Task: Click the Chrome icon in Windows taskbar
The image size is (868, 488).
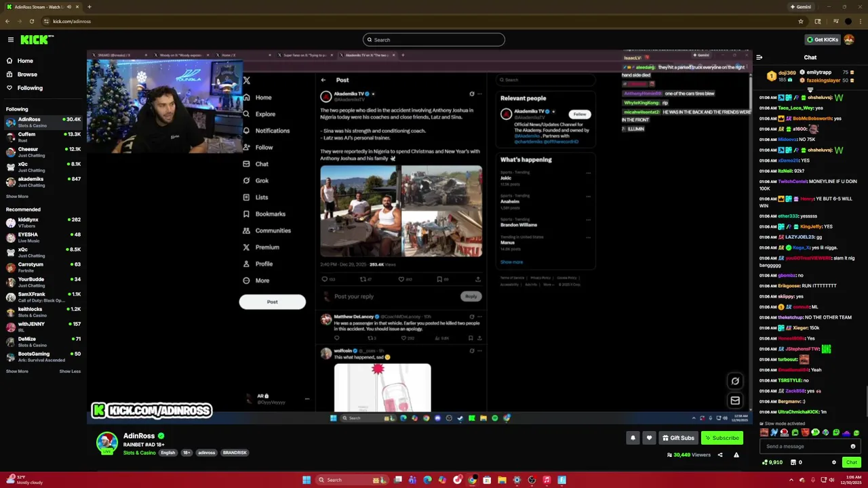Action: pyautogui.click(x=472, y=480)
